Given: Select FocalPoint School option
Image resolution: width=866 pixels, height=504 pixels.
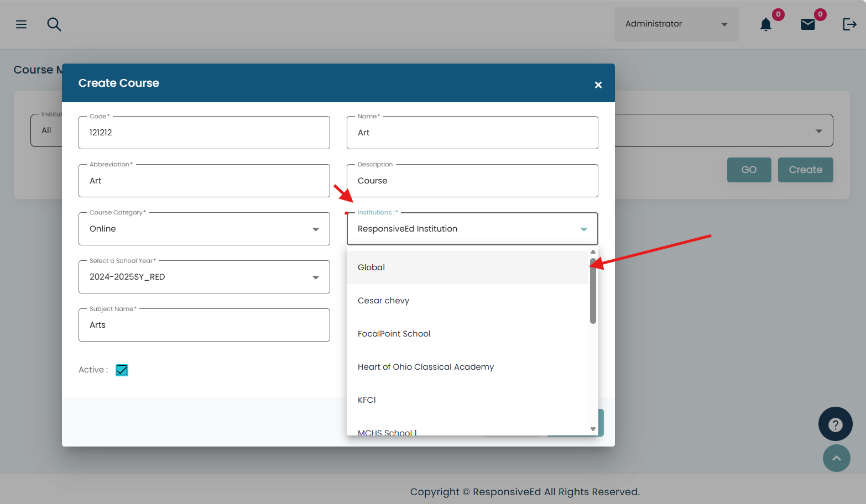Looking at the screenshot, I should [394, 334].
